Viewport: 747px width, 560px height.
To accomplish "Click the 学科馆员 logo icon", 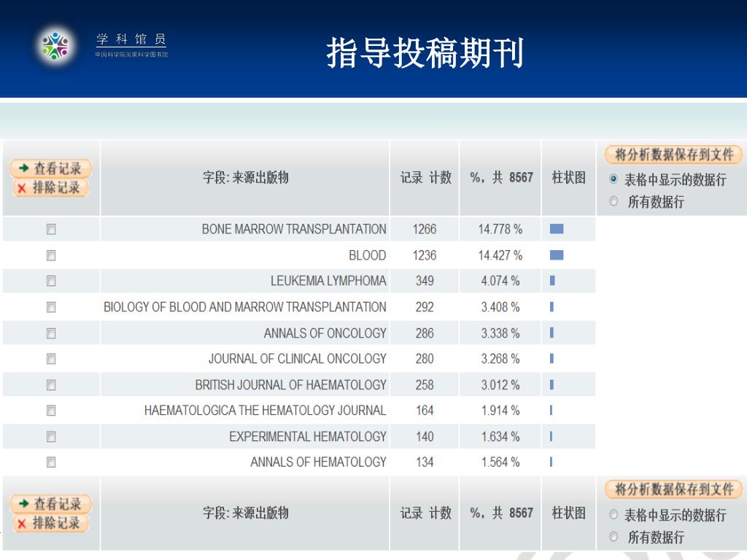I will pos(55,46).
